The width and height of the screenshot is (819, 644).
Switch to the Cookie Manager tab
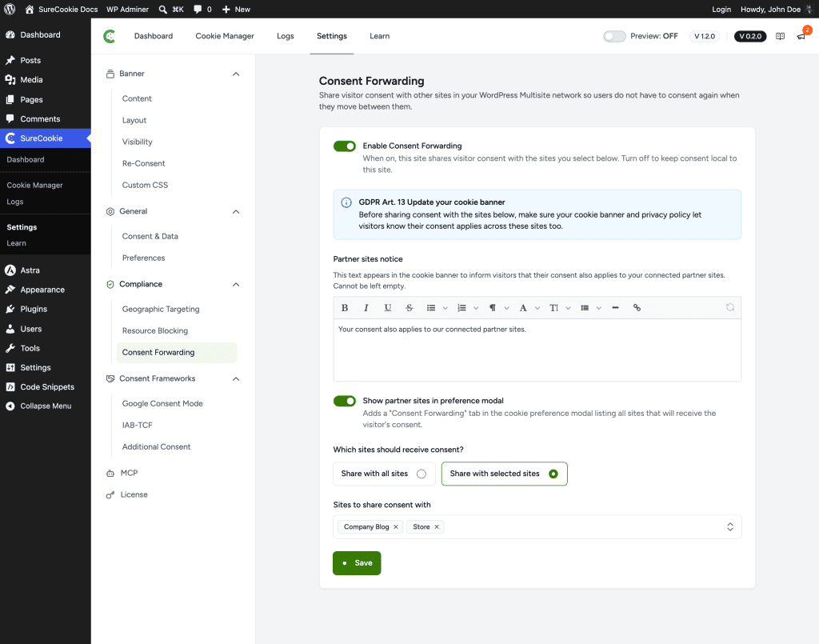coord(225,36)
